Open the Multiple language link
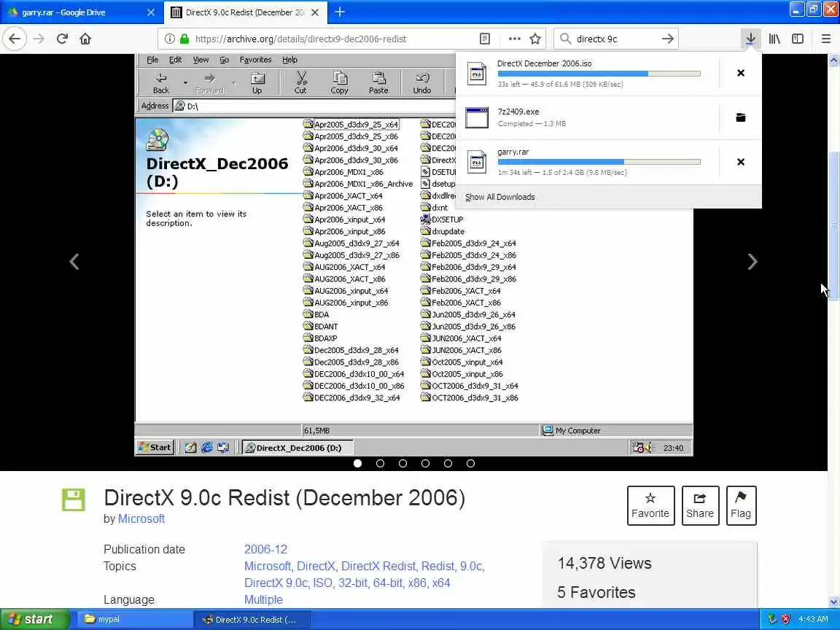The width and height of the screenshot is (840, 630). click(263, 599)
